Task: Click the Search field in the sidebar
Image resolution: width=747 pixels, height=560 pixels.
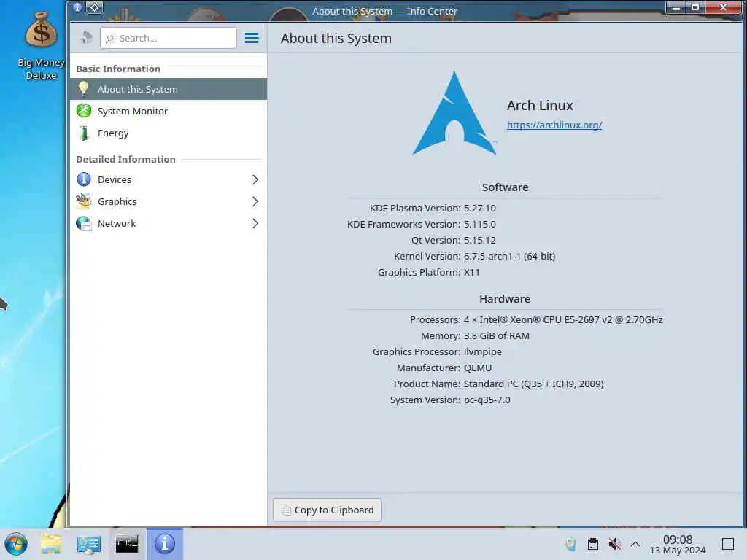Action: (x=169, y=38)
